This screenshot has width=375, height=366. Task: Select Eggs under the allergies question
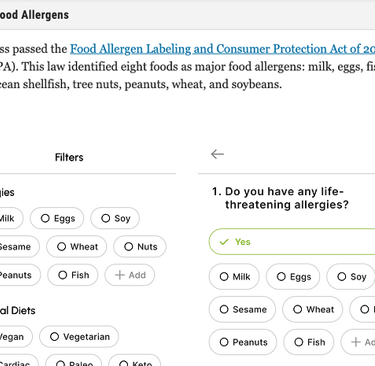293,277
